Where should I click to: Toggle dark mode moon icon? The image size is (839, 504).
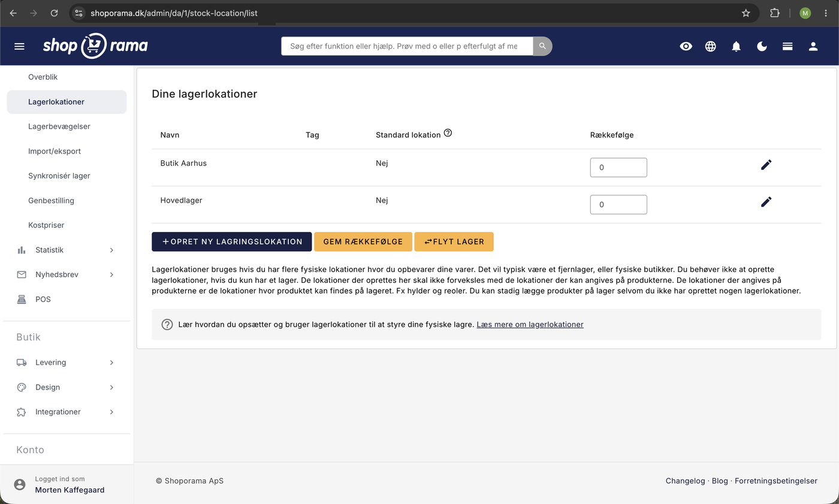762,46
